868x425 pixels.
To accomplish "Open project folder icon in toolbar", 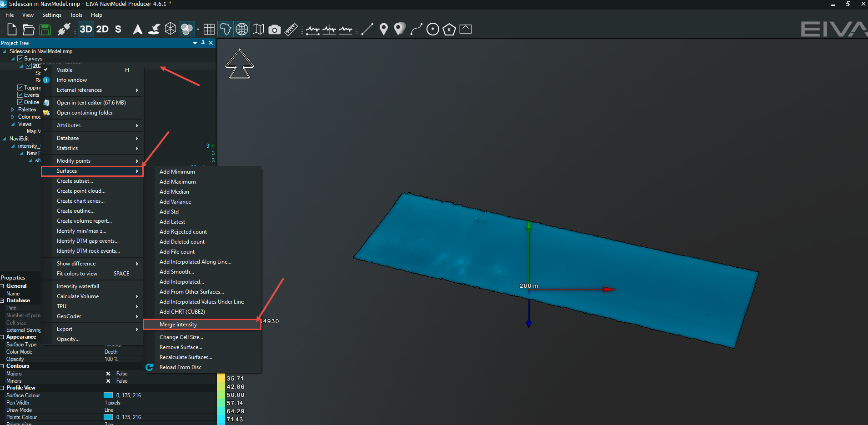I will (28, 30).
